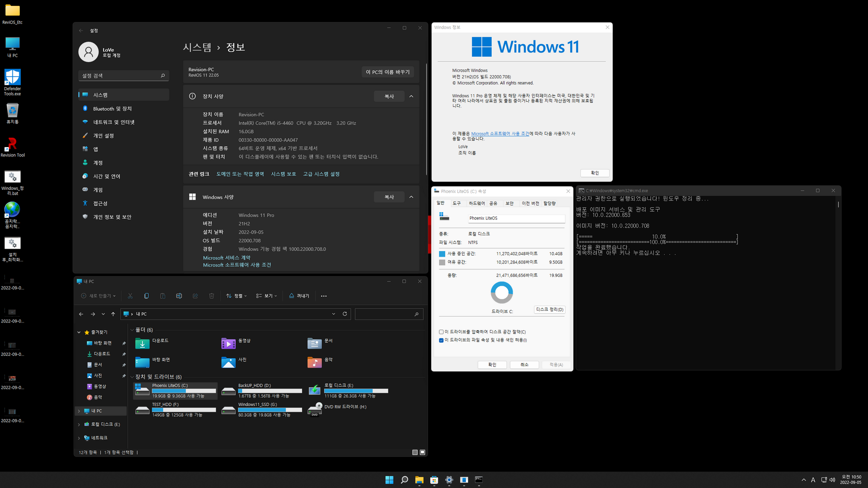This screenshot has width=868, height=488.
Task: Switch to the 하드웨어 tab
Action: 477,203
